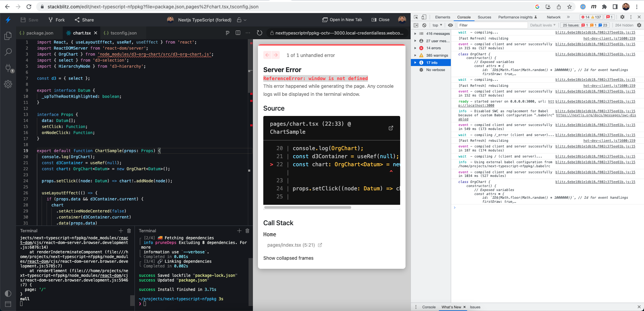
Task: Open DevTools settings via the gear icon
Action: (622, 17)
